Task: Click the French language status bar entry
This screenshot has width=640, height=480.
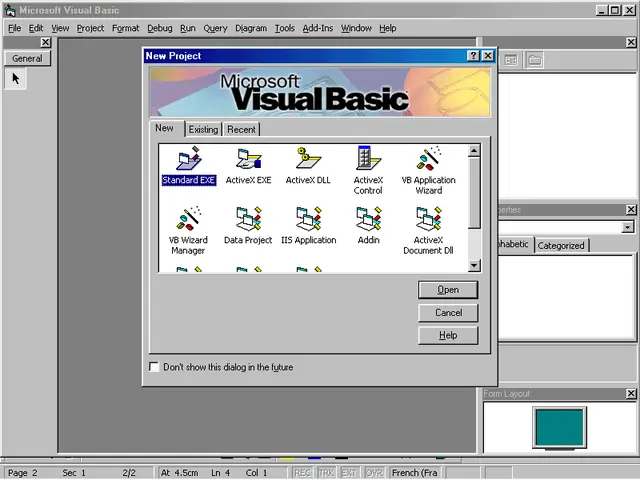Action: point(415,473)
